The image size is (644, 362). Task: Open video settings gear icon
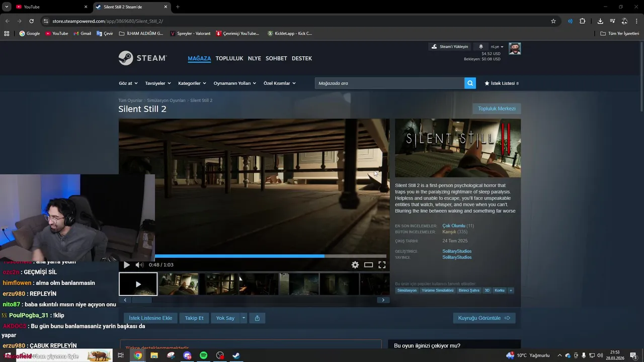(x=355, y=265)
